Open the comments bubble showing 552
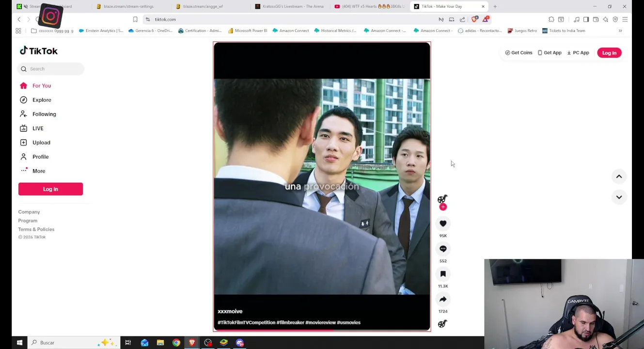 pos(443,249)
